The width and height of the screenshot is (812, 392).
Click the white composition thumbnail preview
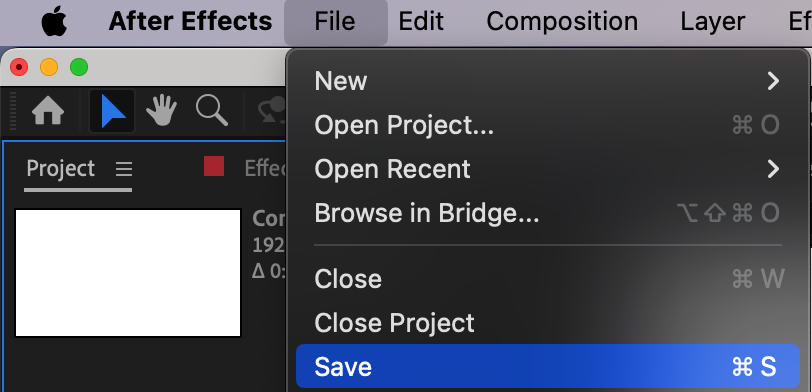click(128, 273)
